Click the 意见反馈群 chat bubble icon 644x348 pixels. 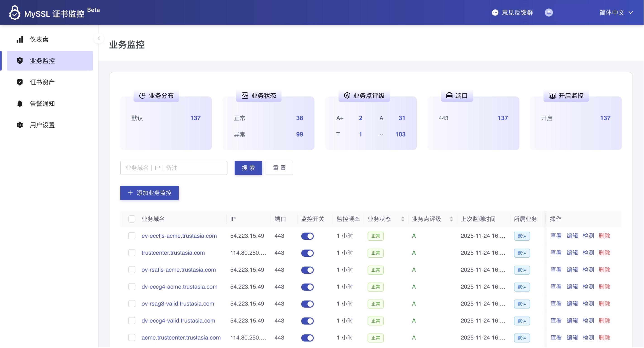(x=495, y=12)
